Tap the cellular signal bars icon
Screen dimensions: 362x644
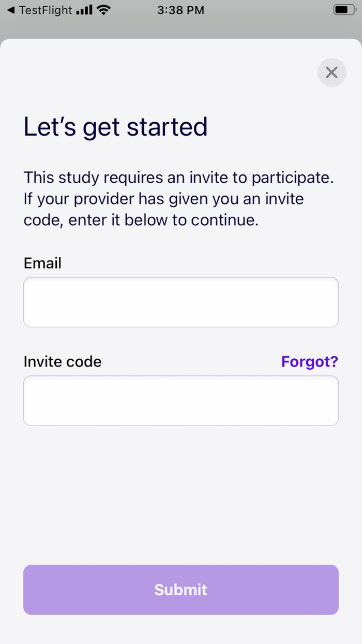84,10
